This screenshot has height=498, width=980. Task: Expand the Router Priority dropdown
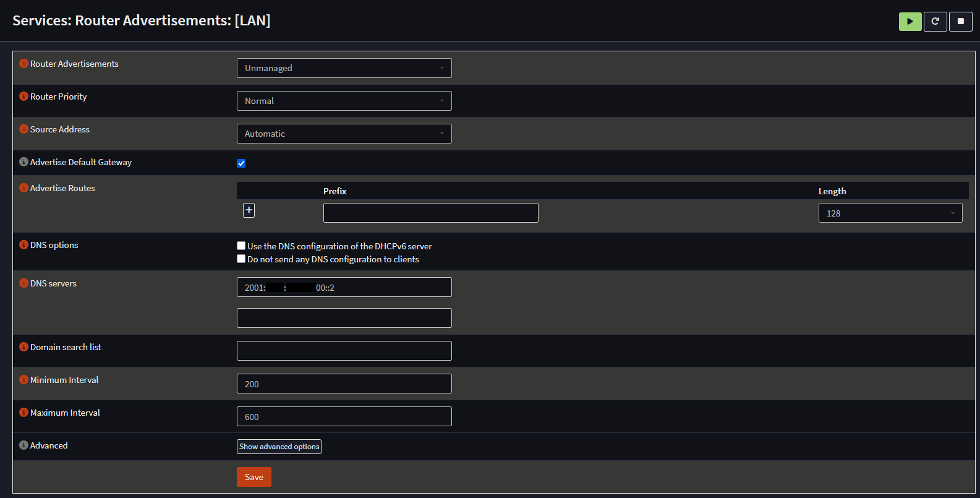coord(344,101)
